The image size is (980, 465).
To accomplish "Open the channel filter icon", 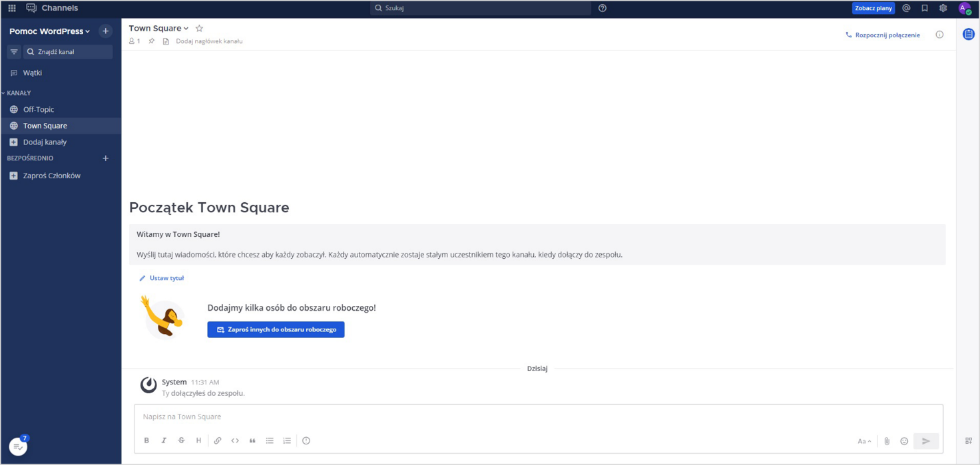I will tap(14, 51).
